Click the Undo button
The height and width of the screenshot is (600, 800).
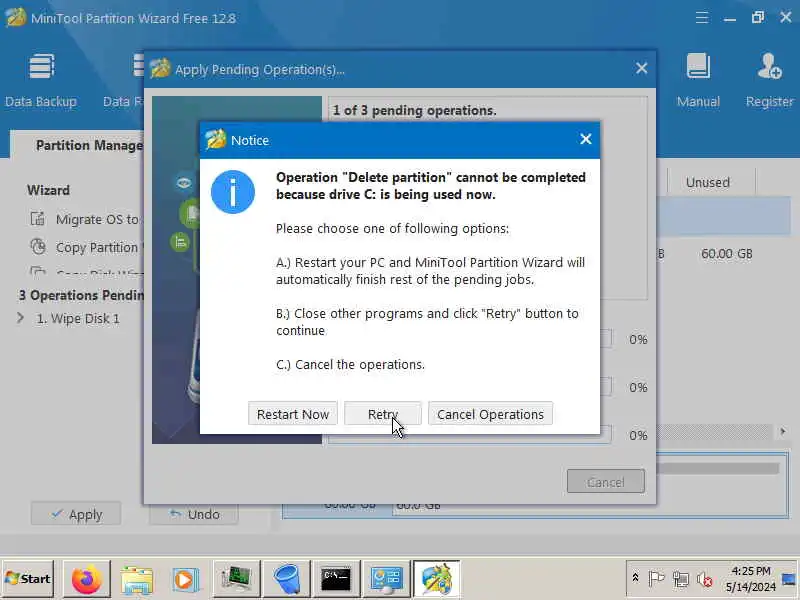point(194,514)
